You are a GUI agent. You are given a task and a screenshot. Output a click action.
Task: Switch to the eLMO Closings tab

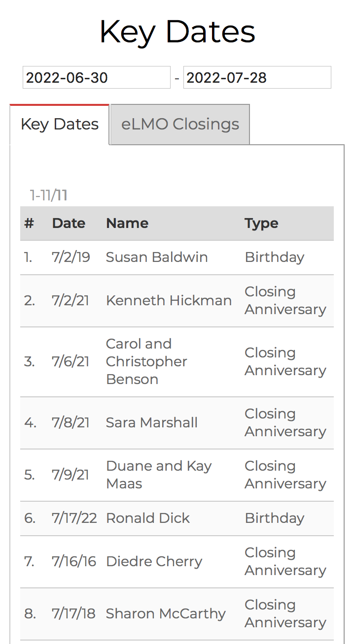(x=179, y=124)
